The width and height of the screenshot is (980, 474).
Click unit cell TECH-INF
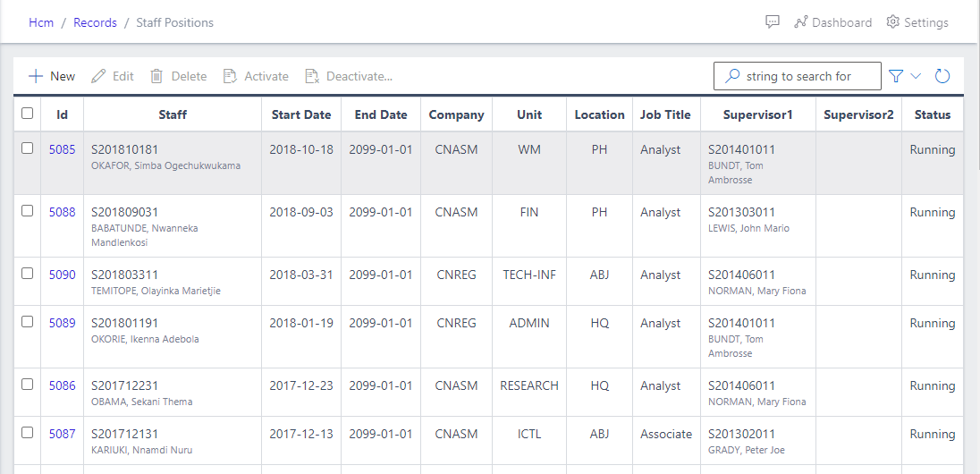[529, 275]
